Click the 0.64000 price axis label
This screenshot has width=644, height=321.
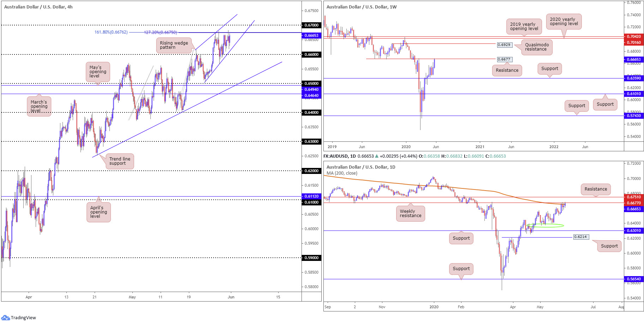[311, 112]
